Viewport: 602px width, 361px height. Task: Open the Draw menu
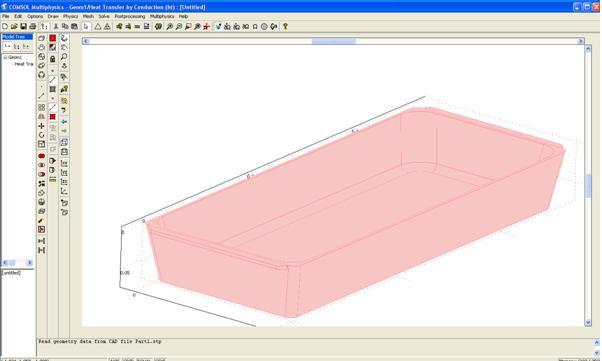point(53,17)
